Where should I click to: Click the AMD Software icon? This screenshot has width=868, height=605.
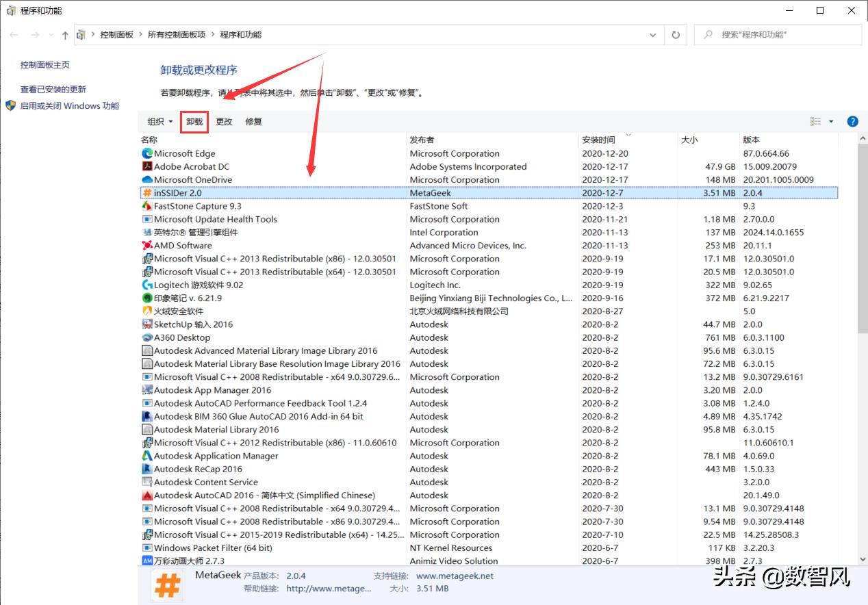pos(147,246)
